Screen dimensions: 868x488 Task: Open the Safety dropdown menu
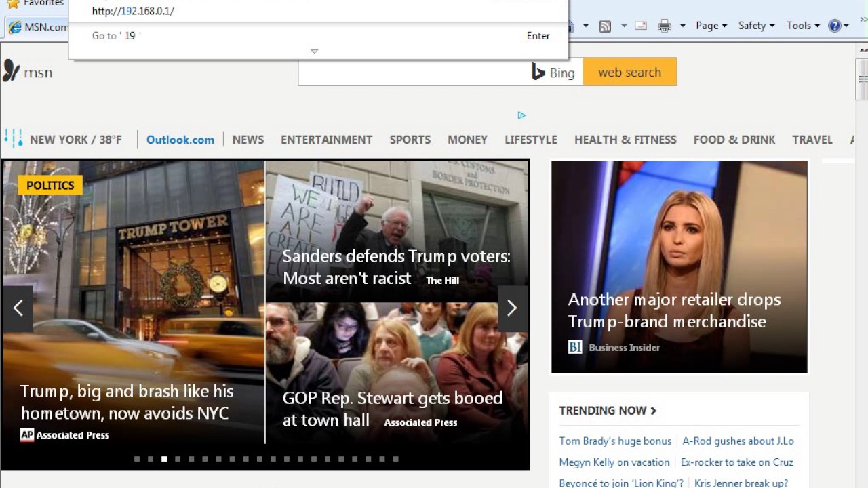pos(756,26)
